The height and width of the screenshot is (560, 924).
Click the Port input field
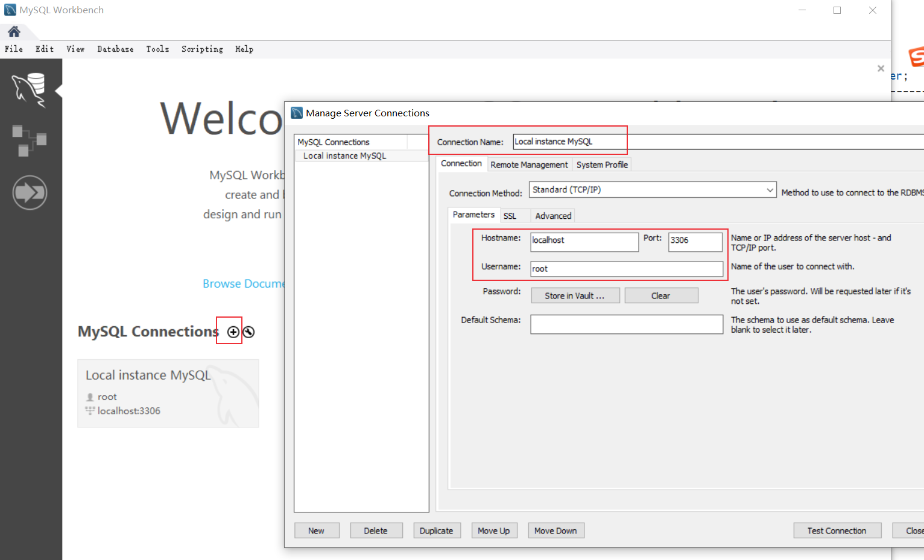(695, 242)
